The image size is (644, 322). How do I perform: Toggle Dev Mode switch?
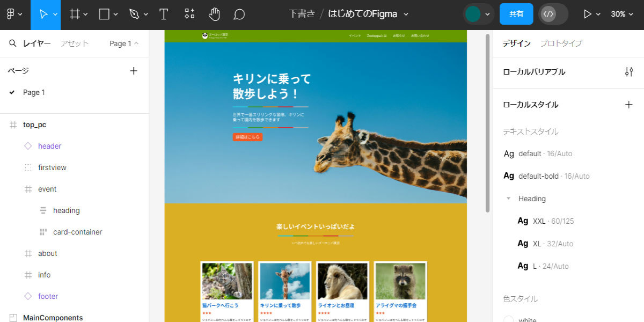click(553, 14)
